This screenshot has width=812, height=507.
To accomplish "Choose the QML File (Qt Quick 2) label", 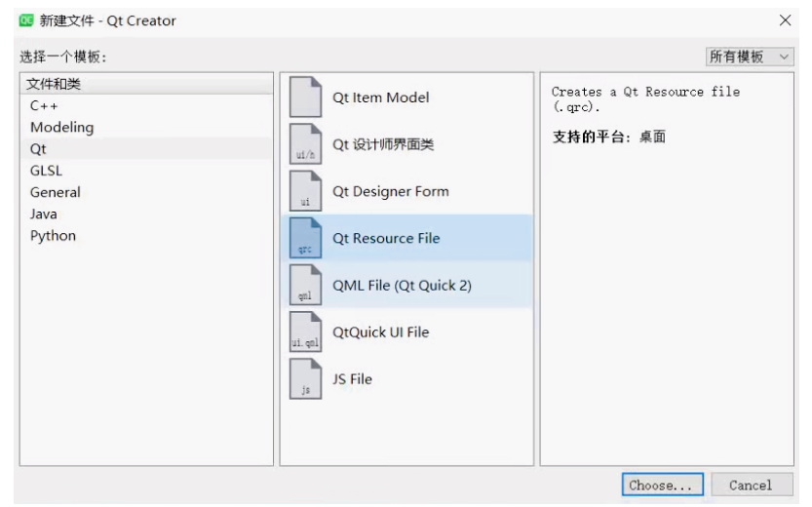I will point(402,286).
